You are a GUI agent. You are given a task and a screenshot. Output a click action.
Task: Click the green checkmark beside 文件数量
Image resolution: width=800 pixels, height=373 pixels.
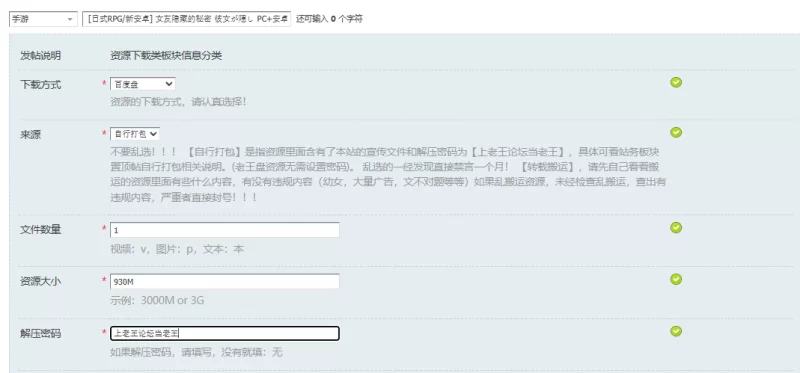pos(676,227)
